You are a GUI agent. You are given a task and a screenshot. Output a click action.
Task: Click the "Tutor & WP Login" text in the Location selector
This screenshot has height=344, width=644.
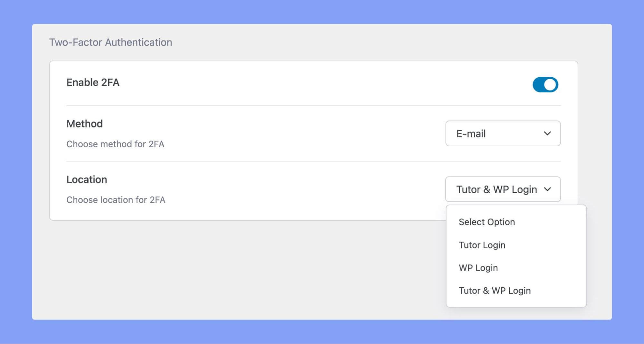pos(496,189)
